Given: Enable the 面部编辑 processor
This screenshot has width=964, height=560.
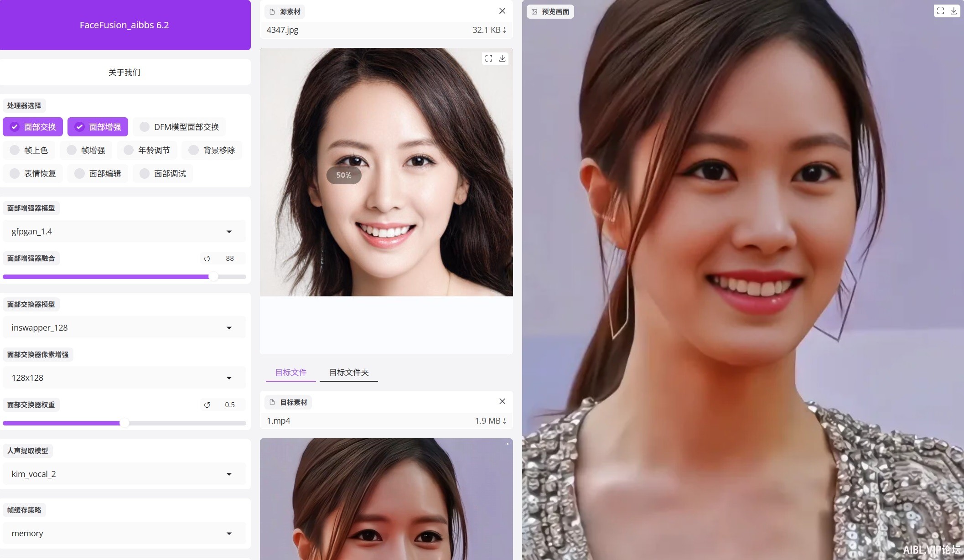Looking at the screenshot, I should (x=98, y=173).
